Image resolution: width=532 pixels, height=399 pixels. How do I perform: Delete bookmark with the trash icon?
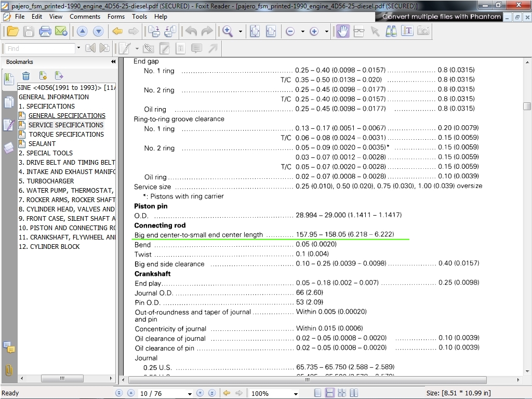click(x=26, y=76)
